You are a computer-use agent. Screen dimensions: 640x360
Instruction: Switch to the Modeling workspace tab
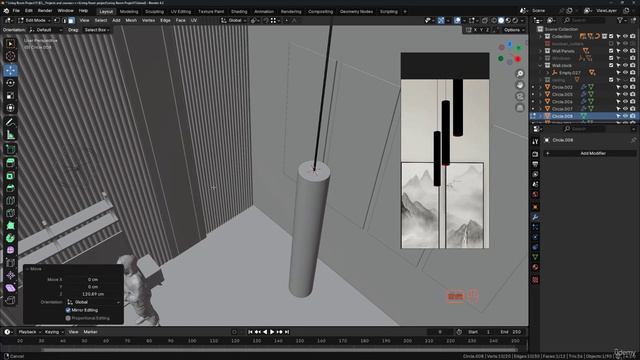pos(129,11)
